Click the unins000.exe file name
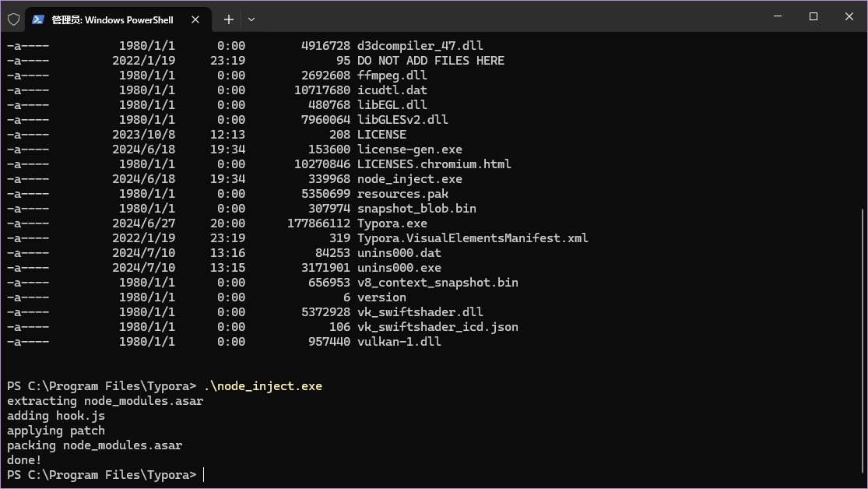This screenshot has height=489, width=868. pos(399,268)
